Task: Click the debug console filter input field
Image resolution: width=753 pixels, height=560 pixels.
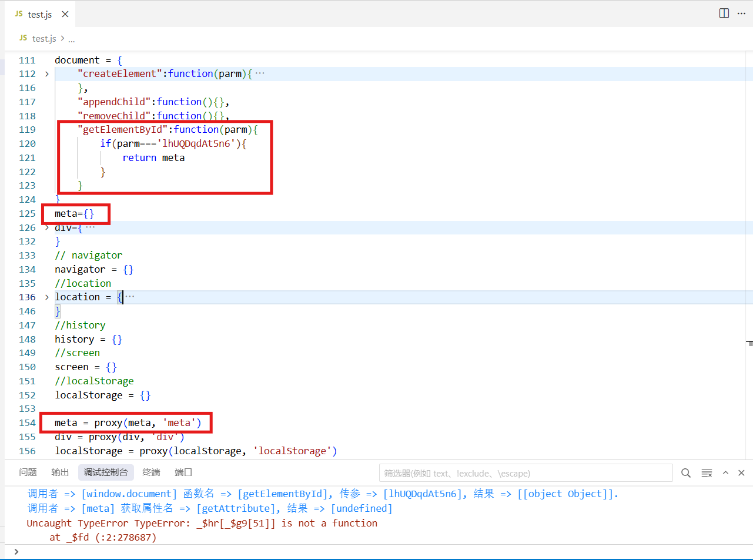Action: pyautogui.click(x=526, y=473)
